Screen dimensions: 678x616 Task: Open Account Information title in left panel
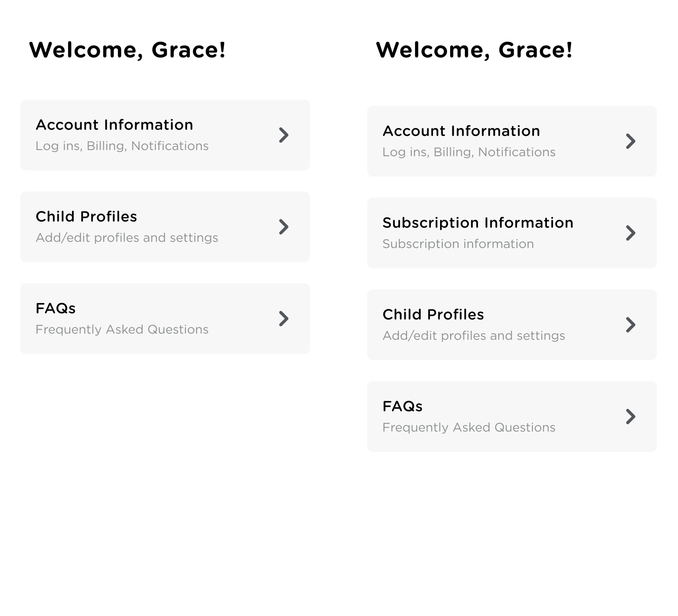pos(114,125)
